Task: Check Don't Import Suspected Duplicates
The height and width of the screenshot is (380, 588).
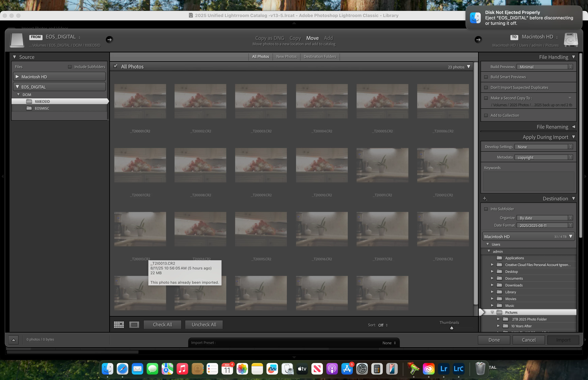Action: tap(486, 88)
